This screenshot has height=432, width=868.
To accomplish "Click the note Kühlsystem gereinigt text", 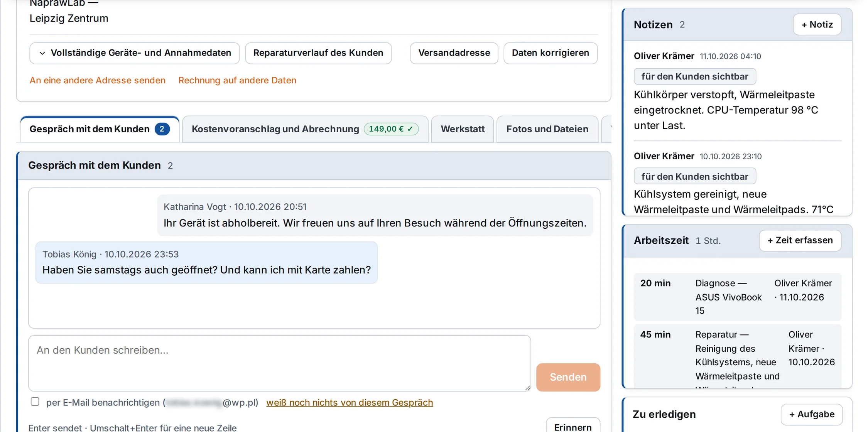I will click(x=733, y=202).
